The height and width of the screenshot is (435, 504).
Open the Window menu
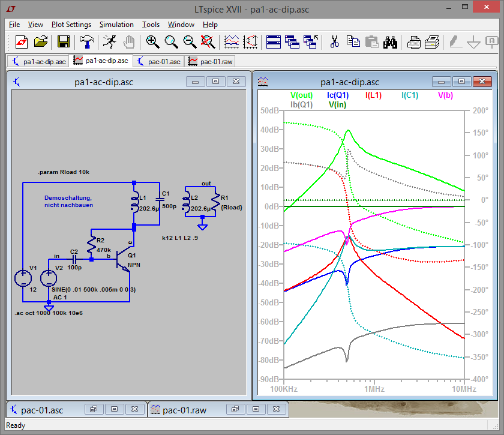[181, 25]
